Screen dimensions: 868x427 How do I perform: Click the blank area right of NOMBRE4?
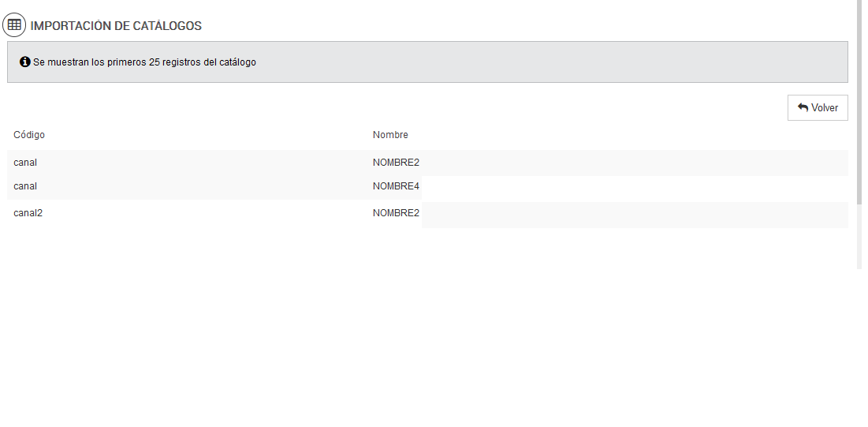pos(631,186)
